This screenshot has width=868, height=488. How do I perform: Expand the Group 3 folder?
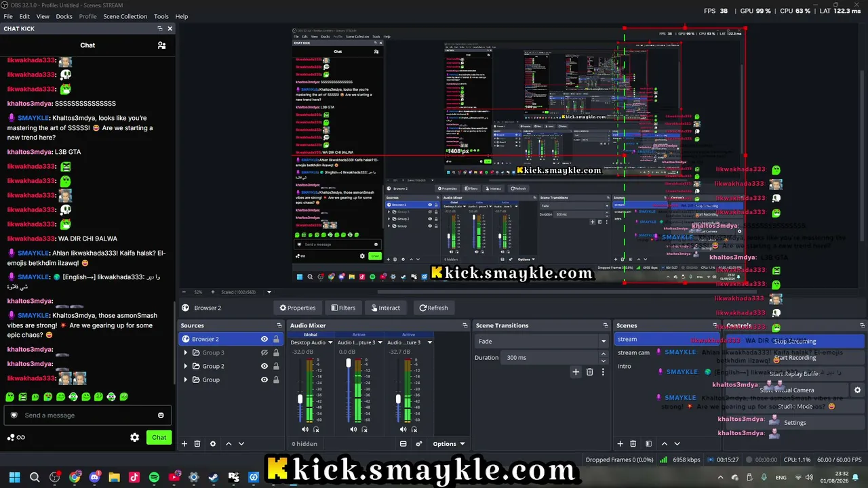pos(186,352)
